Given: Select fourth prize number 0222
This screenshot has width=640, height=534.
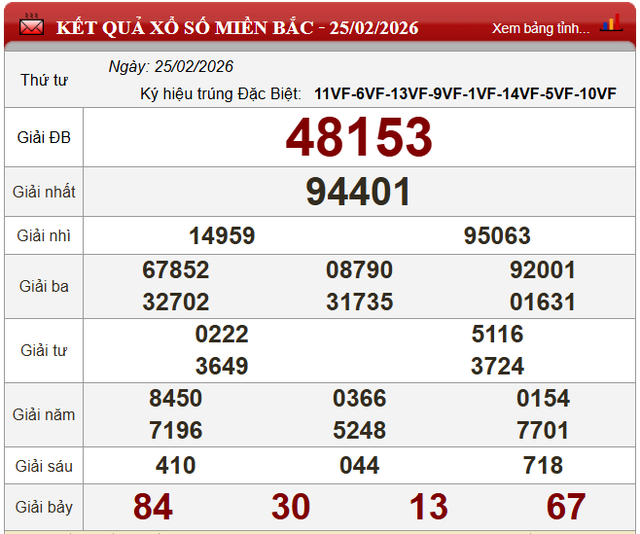Looking at the screenshot, I should [222, 334].
